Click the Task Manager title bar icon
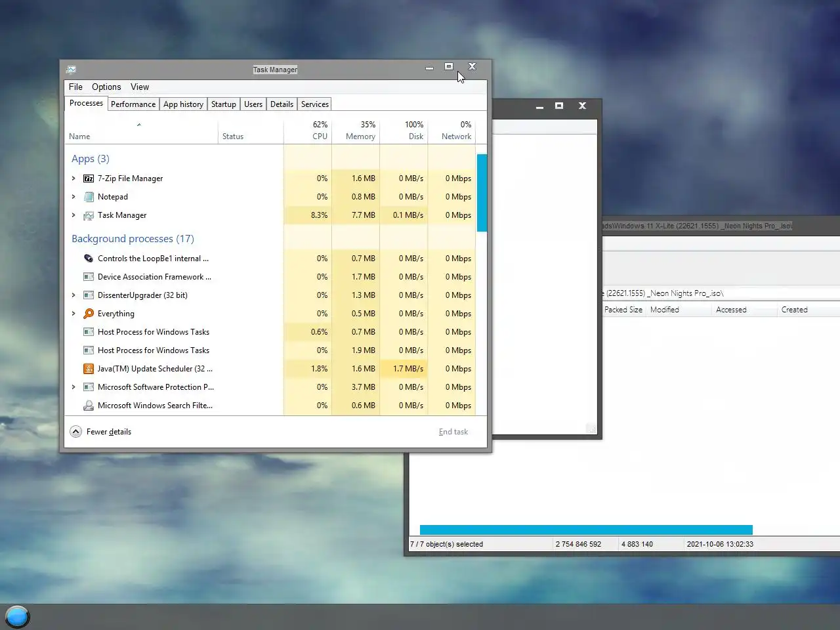840x630 pixels. 71,70
